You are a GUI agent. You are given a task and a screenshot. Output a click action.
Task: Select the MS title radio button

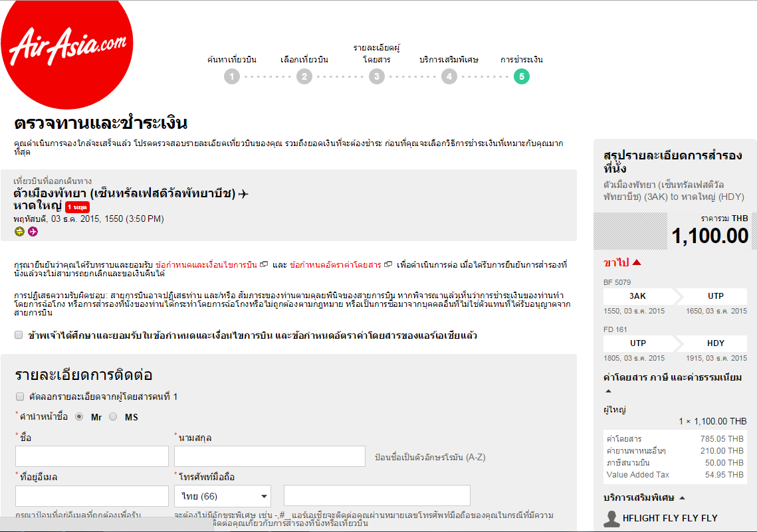pyautogui.click(x=113, y=416)
